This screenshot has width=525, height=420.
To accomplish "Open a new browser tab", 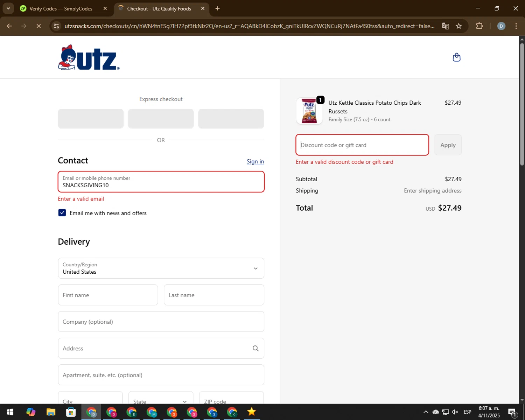I will pyautogui.click(x=217, y=8).
